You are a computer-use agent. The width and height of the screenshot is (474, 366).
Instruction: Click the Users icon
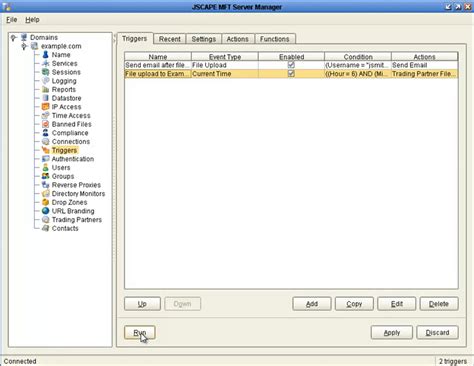coord(46,167)
